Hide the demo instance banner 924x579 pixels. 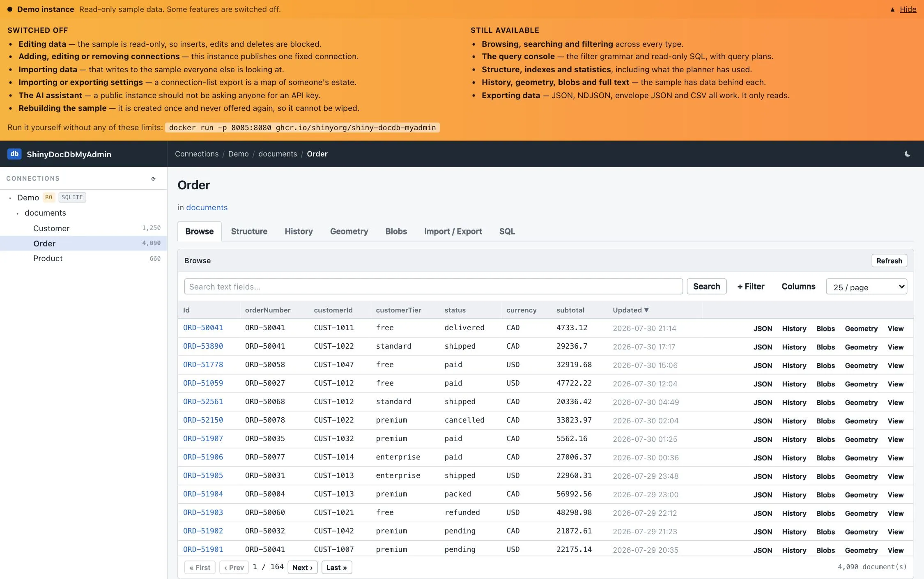click(x=908, y=9)
